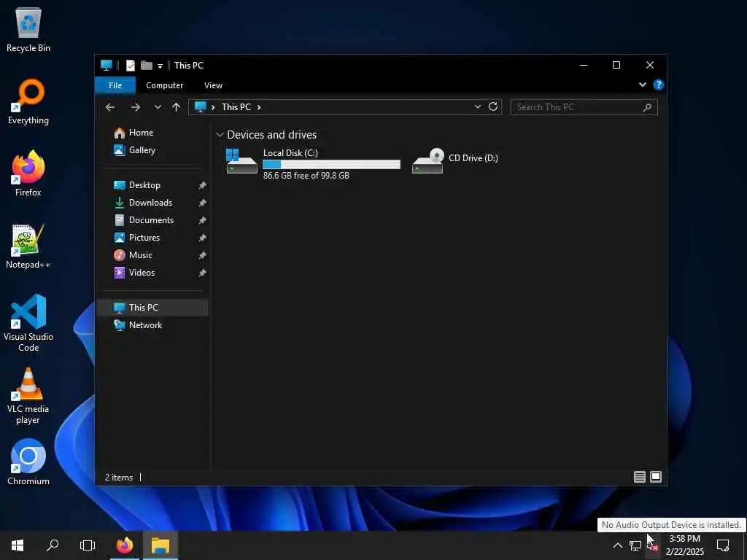
Task: Click the pin icon beside Videos
Action: 203,273
